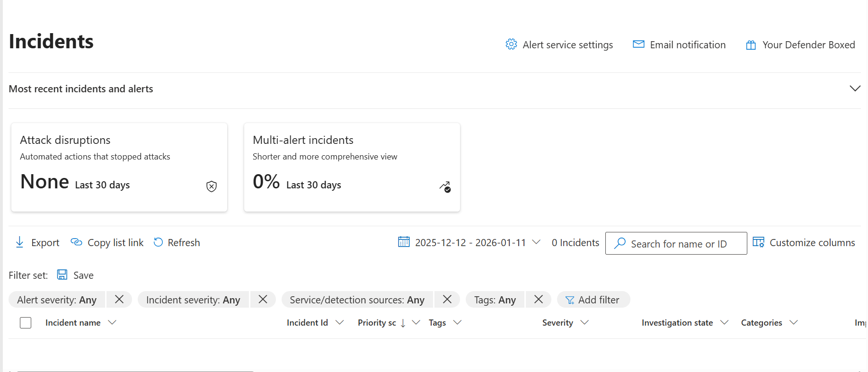The image size is (868, 372).
Task: Click the Severity column header
Action: (558, 323)
